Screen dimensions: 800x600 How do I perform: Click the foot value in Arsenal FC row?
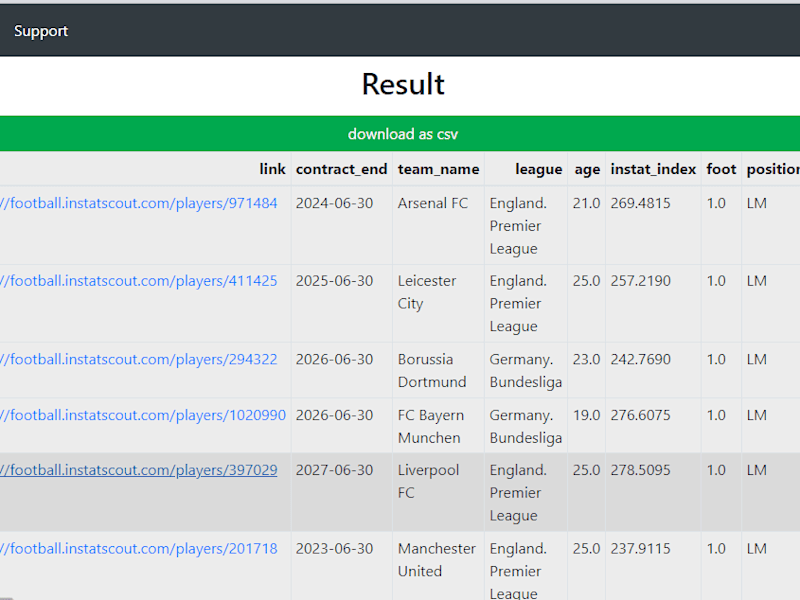pyautogui.click(x=716, y=203)
